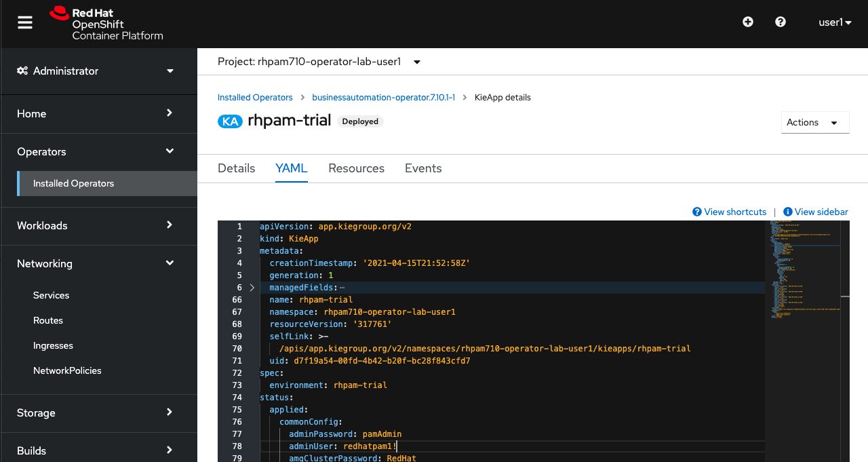This screenshot has width=868, height=462.
Task: Click the namespace rhpam710-operator-lab-user1 line
Action: (x=362, y=312)
